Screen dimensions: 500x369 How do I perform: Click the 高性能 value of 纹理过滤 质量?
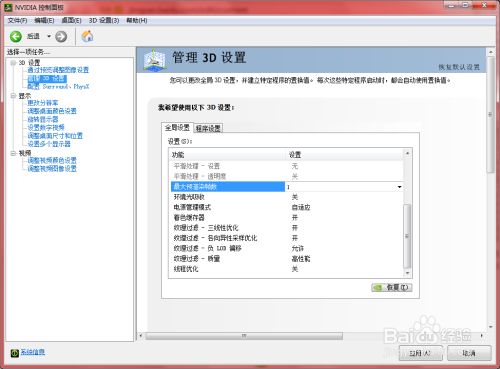pyautogui.click(x=301, y=259)
